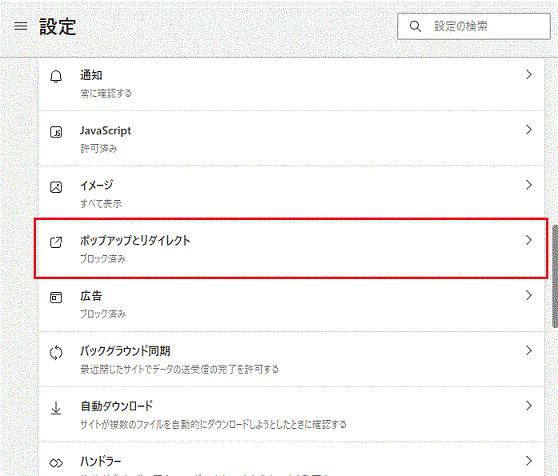Open the 自動ダウンロード settings entry
The width and height of the screenshot is (558, 476).
point(291,414)
